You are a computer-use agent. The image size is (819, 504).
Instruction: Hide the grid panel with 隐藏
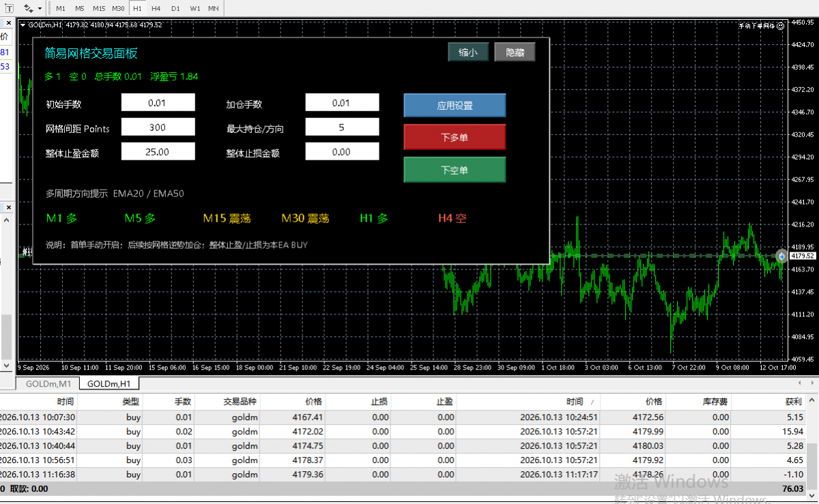click(515, 52)
